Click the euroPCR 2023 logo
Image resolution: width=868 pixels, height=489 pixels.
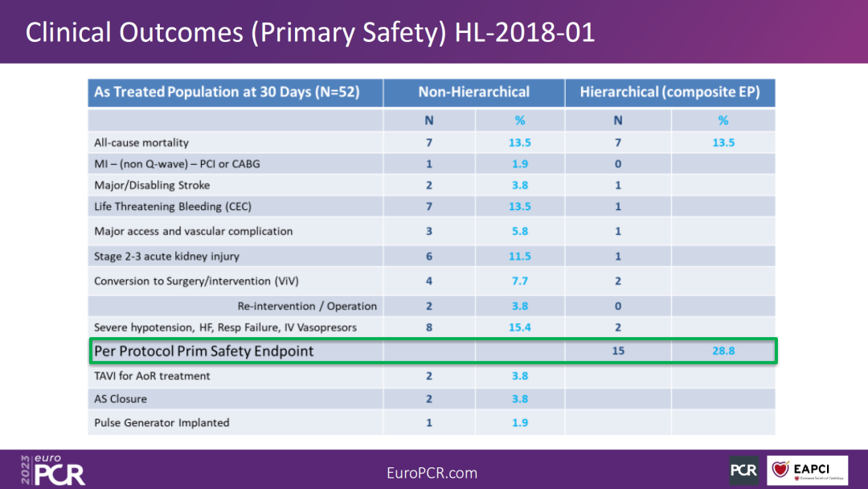pos(53,471)
